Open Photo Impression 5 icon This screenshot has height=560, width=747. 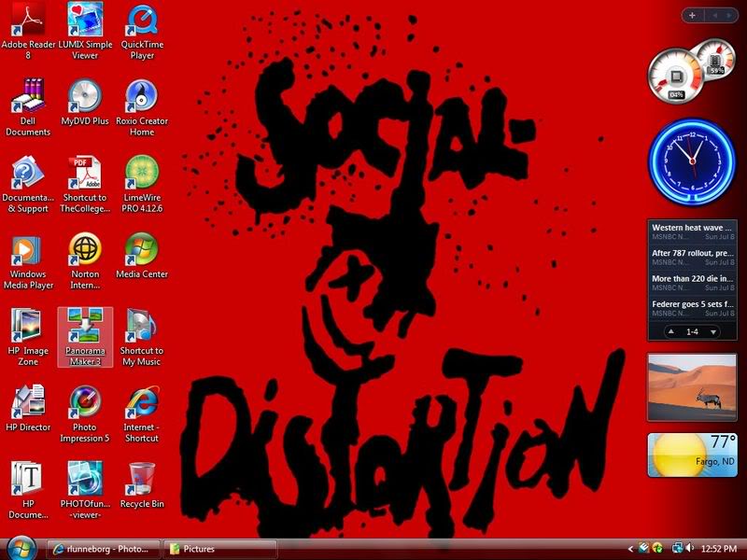[85, 413]
